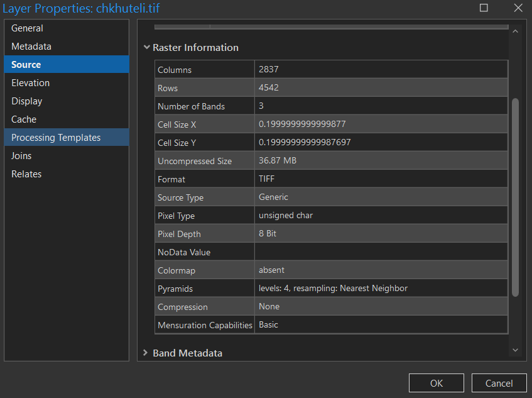
Task: Click the OK button
Action: pyautogui.click(x=437, y=383)
